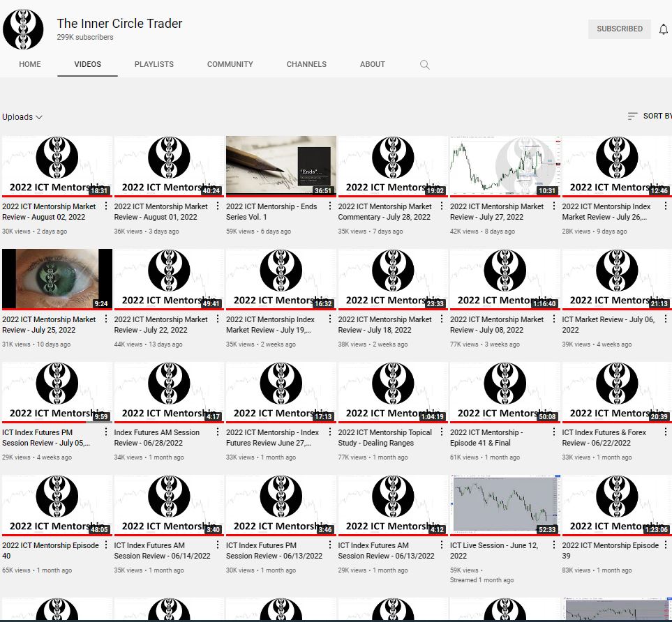This screenshot has width=672, height=622.
Task: Open Topical Study - Dealing Ranges title link
Action: [x=384, y=437]
